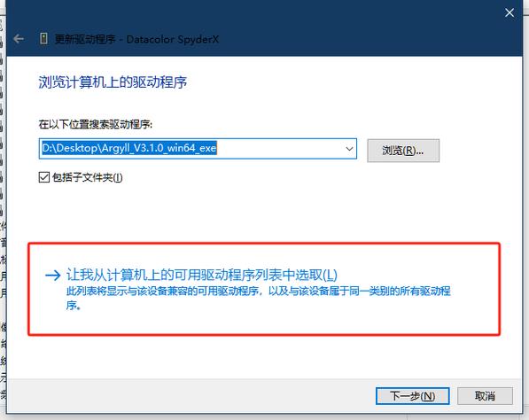Click the 包括子文件夹(I) label text

coord(88,177)
